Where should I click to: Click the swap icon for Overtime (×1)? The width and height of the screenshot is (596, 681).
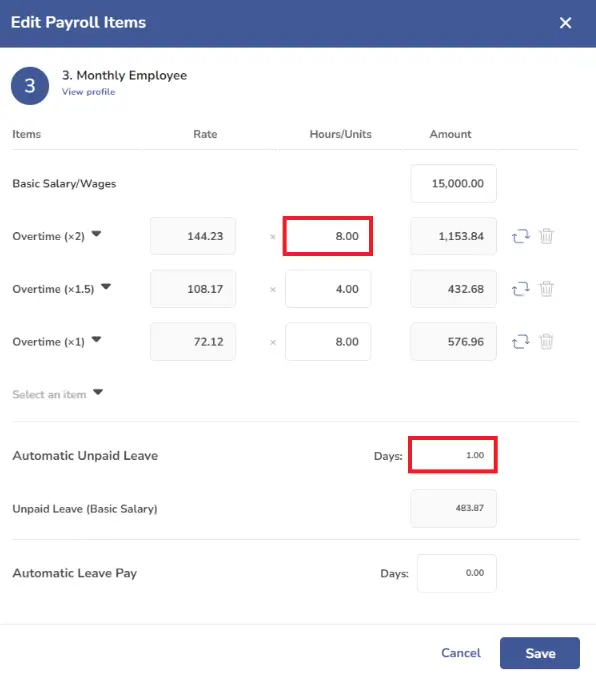coord(520,342)
